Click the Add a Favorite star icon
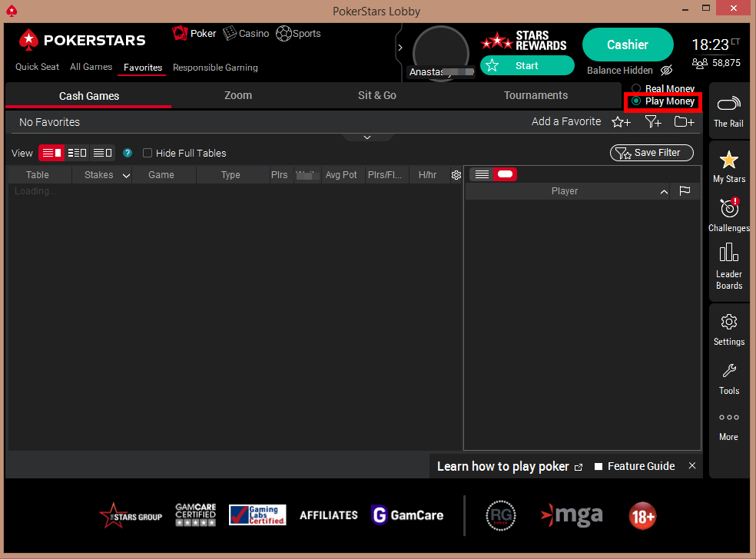 (621, 122)
